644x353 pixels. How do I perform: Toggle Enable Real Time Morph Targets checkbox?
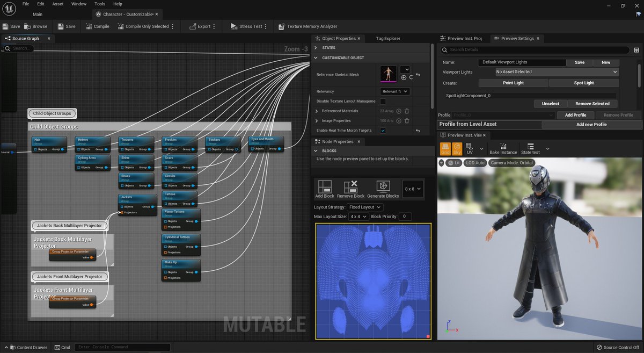tap(383, 131)
